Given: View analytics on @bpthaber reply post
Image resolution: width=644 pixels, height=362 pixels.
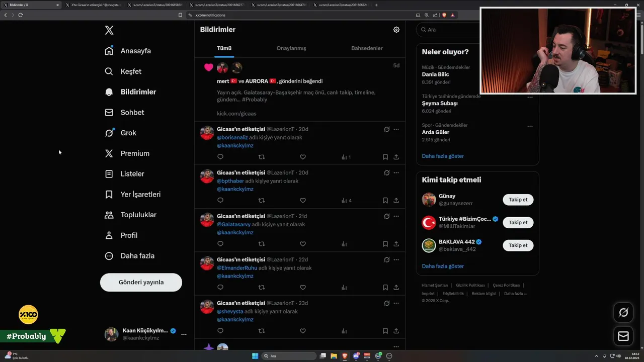Looking at the screenshot, I should (346, 200).
